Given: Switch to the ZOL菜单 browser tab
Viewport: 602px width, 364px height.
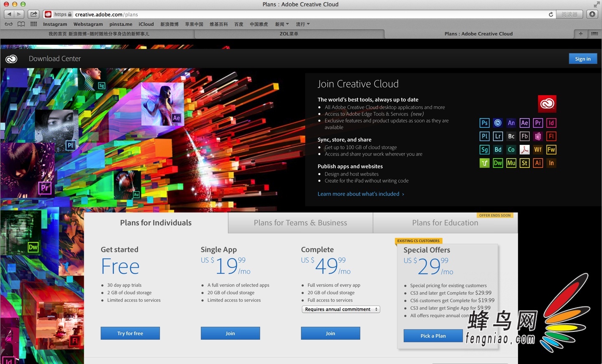Looking at the screenshot, I should [289, 34].
